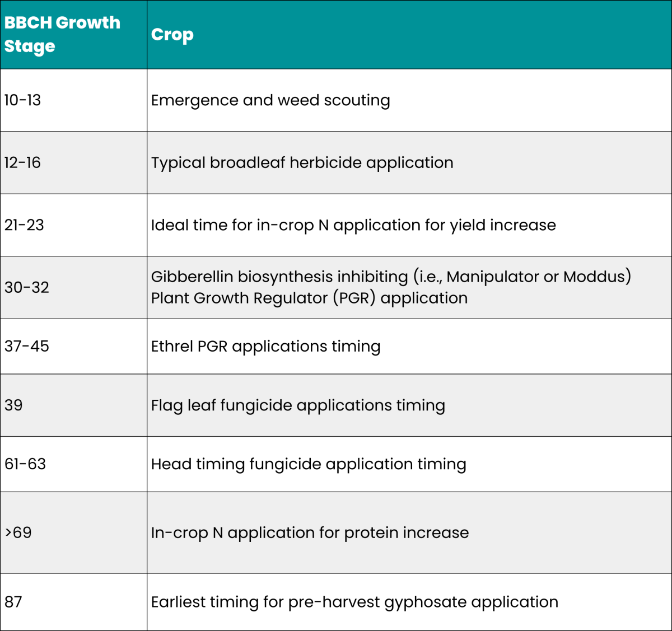The height and width of the screenshot is (631, 672).
Task: Click in-crop N application for yield increase
Action: pos(353,225)
